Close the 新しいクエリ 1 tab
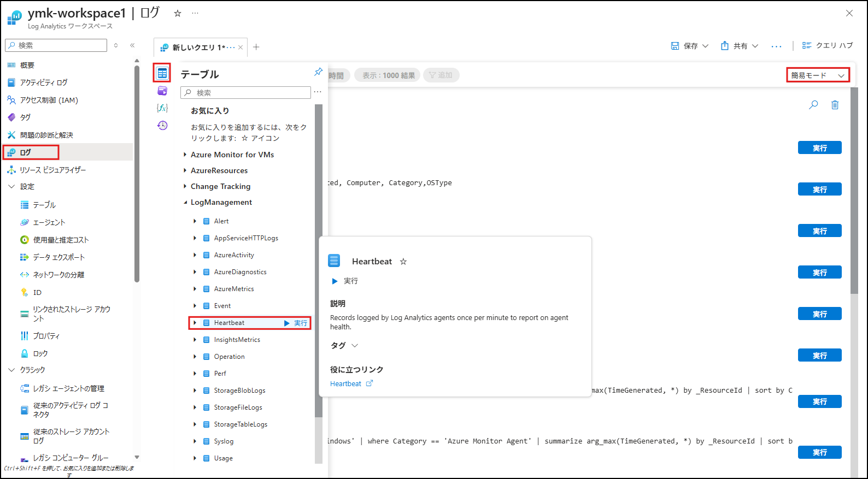 241,48
